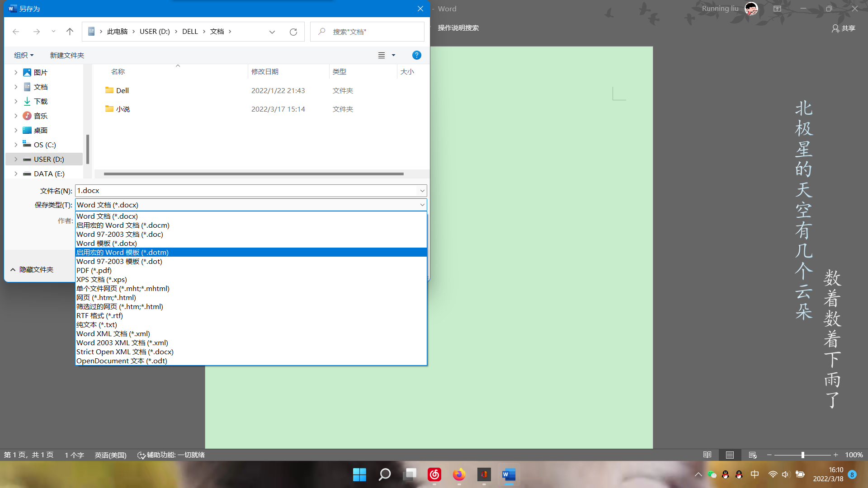Click the Windows Start button
Image resolution: width=868 pixels, height=488 pixels.
pyautogui.click(x=359, y=474)
